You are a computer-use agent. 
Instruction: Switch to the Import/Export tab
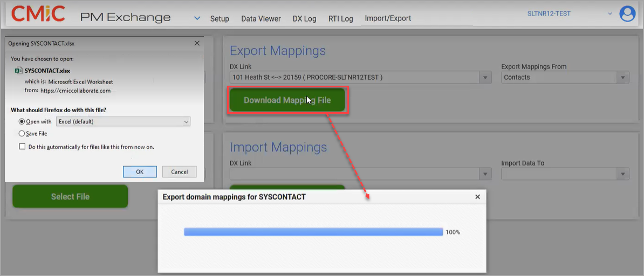tap(388, 18)
